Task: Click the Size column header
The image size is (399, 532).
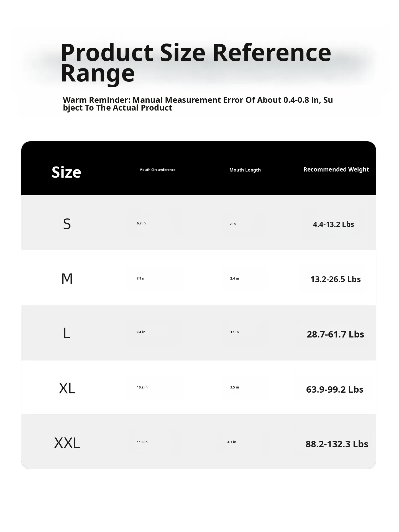Action: 66,172
